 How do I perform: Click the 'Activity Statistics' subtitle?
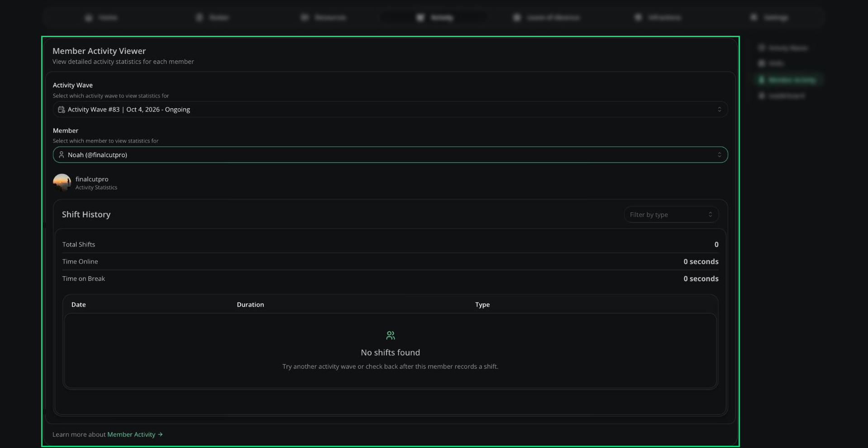(96, 188)
